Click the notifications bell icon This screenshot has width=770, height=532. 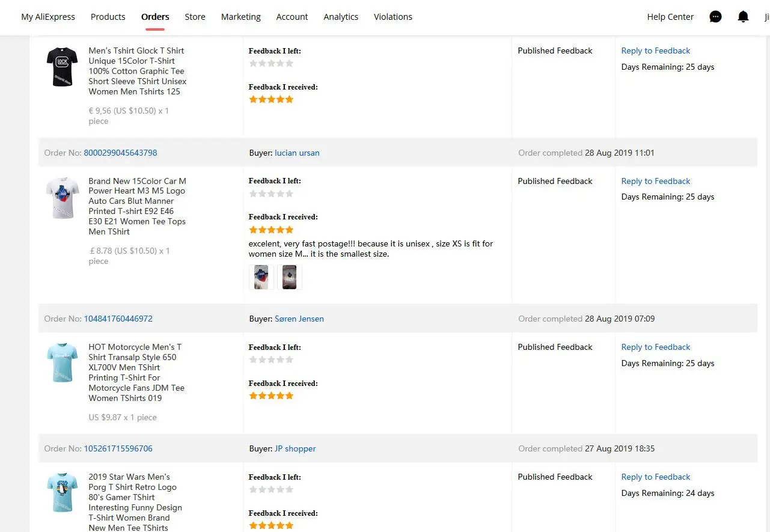click(743, 17)
